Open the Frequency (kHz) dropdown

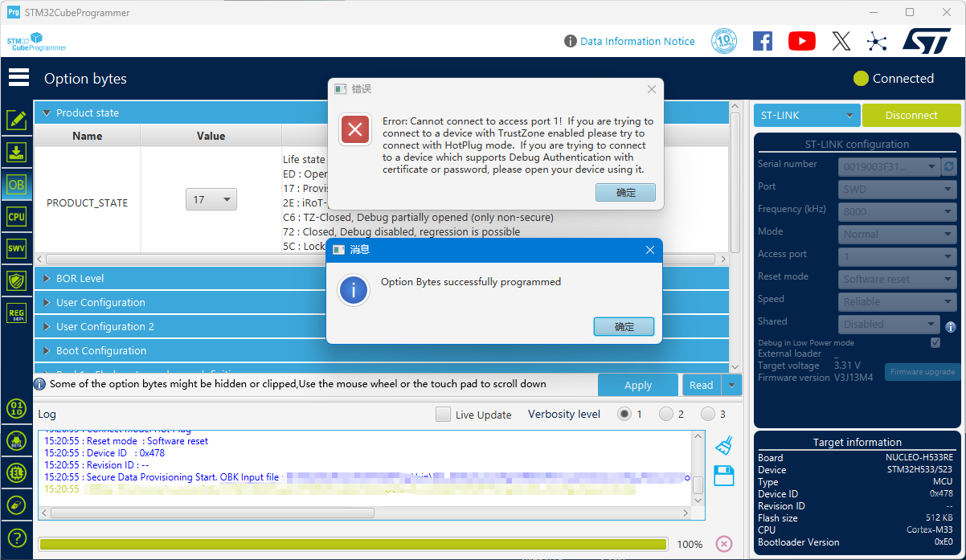(897, 212)
